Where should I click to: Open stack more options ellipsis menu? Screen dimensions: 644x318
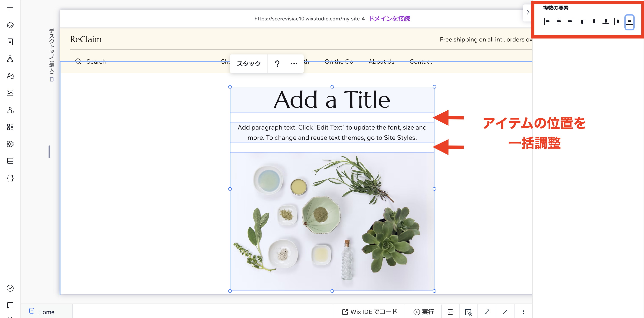pos(294,64)
